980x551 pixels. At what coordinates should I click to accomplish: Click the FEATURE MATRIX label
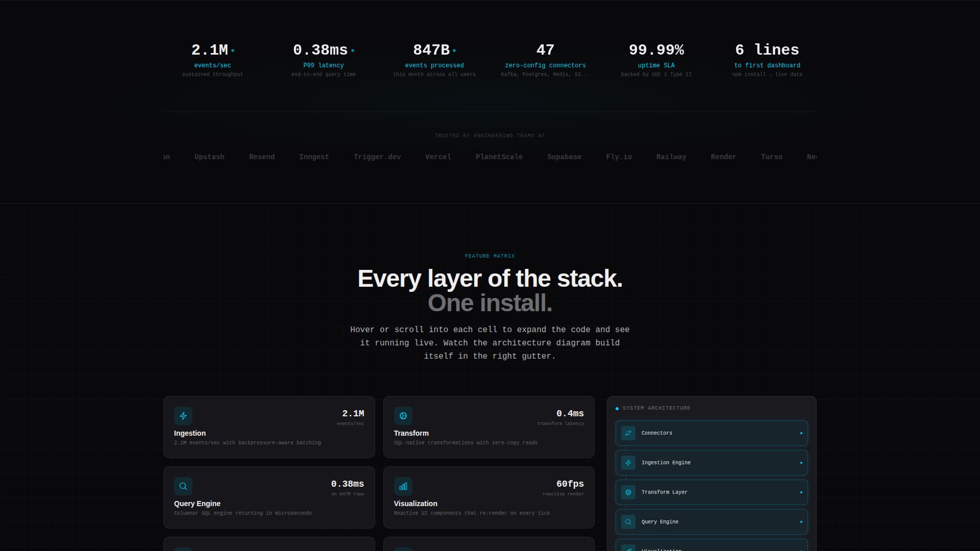point(490,256)
